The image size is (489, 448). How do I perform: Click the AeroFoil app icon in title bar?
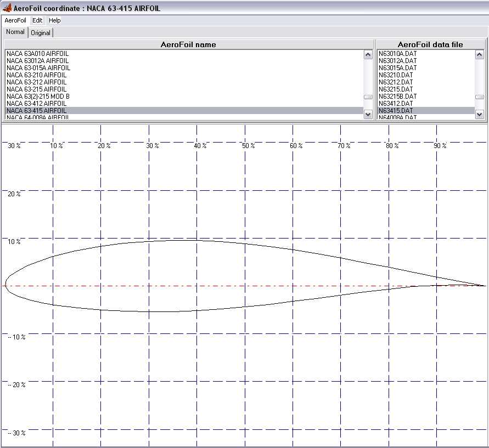[x=7, y=9]
